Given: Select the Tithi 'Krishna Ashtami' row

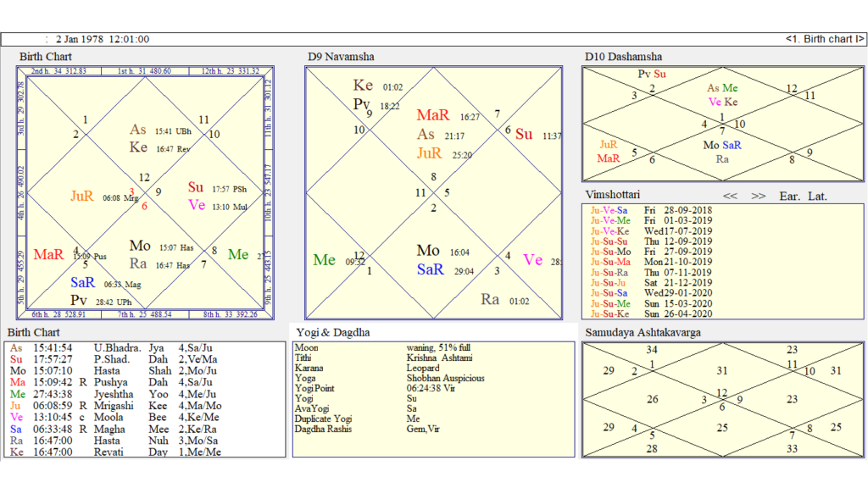Looking at the screenshot, I should click(x=384, y=358).
